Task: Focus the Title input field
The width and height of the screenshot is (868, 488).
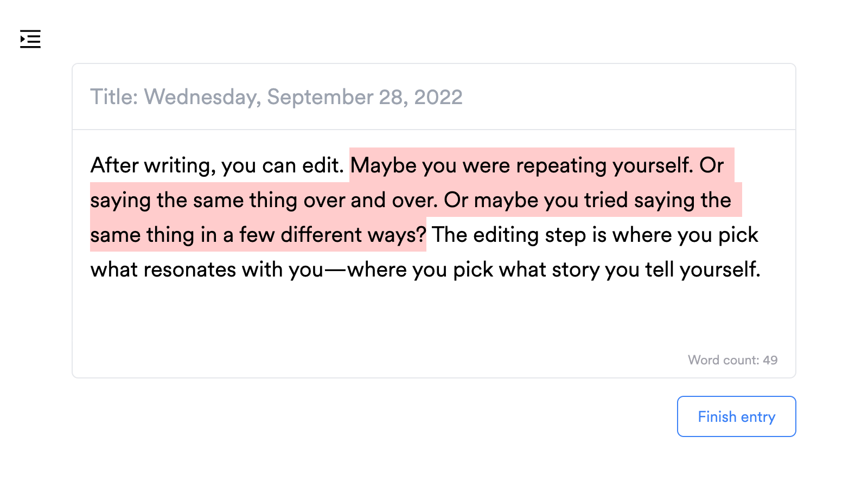Action: pyautogui.click(x=434, y=97)
